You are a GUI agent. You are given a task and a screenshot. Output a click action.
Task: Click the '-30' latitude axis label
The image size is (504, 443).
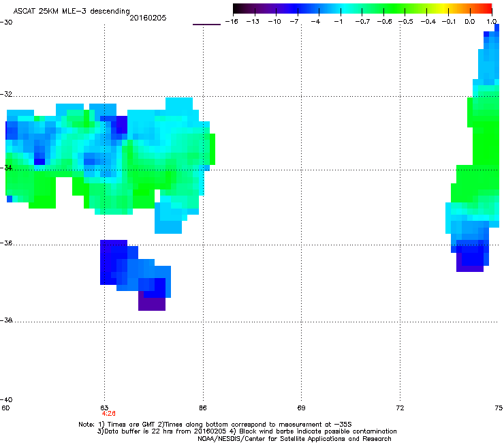click(6, 22)
